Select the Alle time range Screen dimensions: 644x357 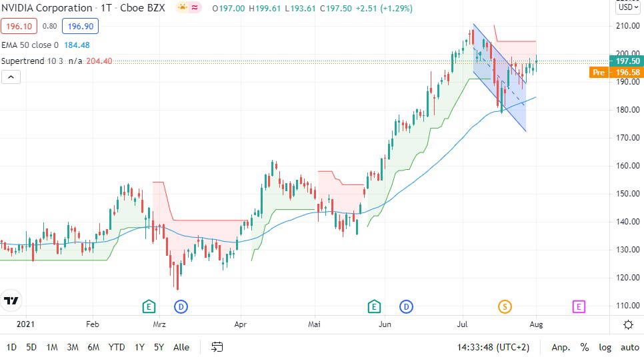[181, 347]
